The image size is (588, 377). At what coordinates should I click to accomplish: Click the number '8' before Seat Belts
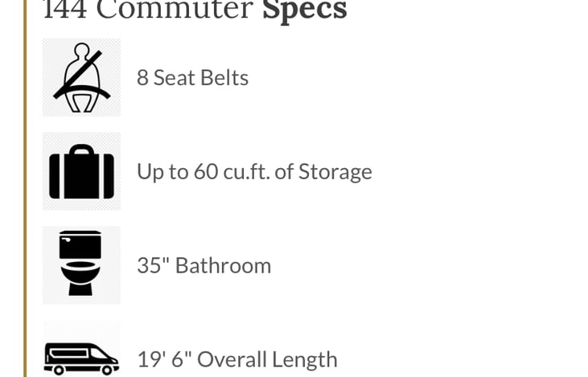coord(142,78)
